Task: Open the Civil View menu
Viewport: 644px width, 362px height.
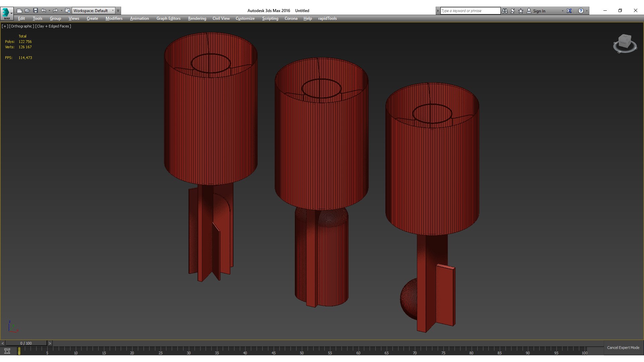Action: 221,18
